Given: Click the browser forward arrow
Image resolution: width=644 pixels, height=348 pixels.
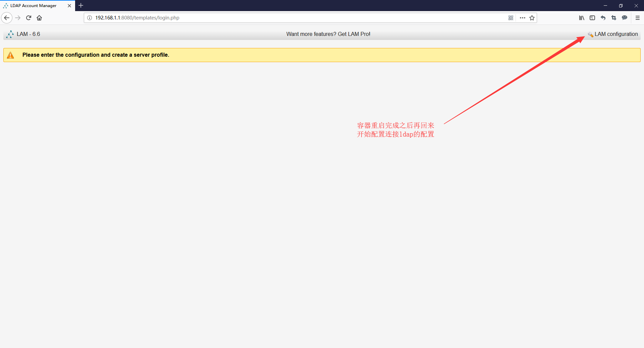Looking at the screenshot, I should click(x=18, y=18).
